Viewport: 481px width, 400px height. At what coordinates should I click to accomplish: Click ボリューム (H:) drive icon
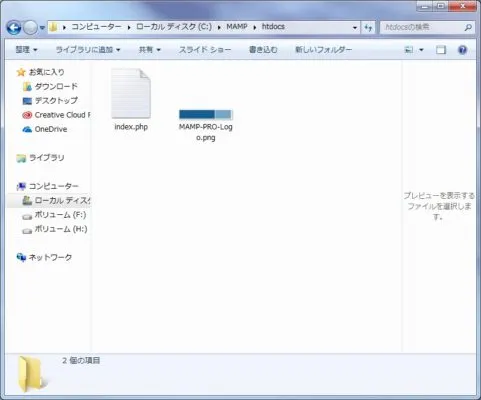coord(27,231)
